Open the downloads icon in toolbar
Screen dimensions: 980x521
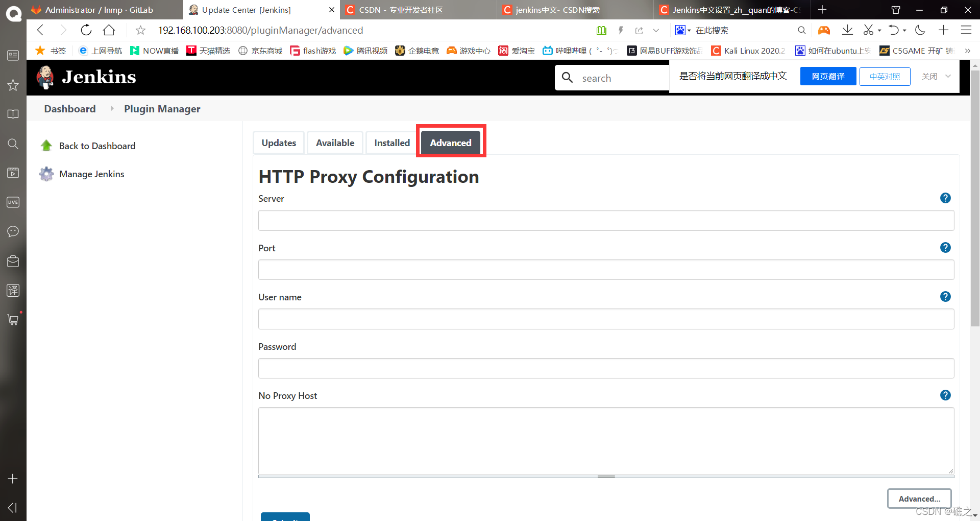(x=847, y=30)
